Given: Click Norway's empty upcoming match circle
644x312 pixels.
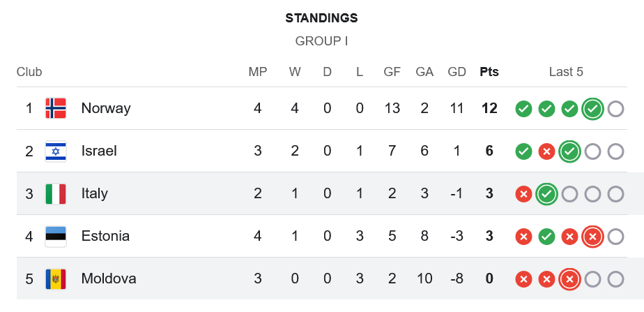Looking at the screenshot, I should pyautogui.click(x=615, y=109).
